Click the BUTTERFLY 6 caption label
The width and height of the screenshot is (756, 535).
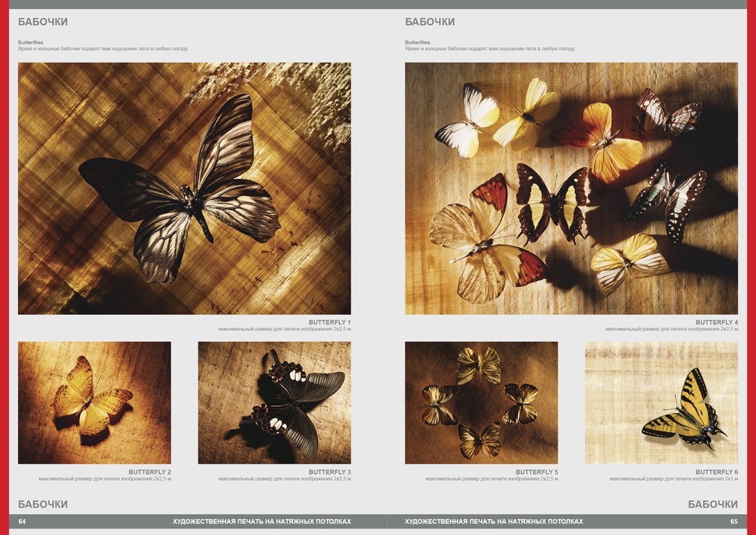click(x=716, y=472)
